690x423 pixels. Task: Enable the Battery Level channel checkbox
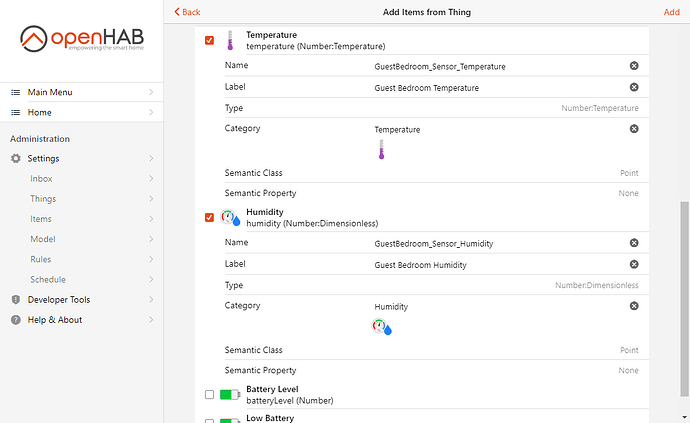pos(209,395)
